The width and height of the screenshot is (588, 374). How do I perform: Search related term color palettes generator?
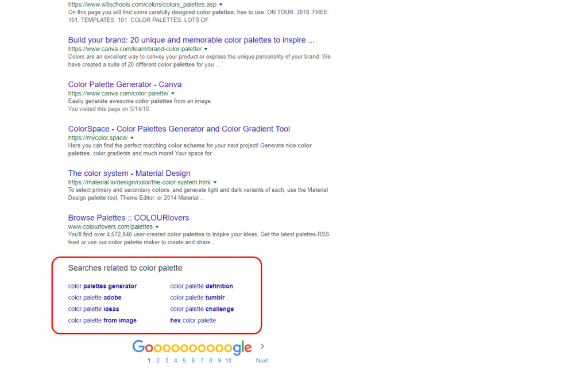click(x=102, y=286)
